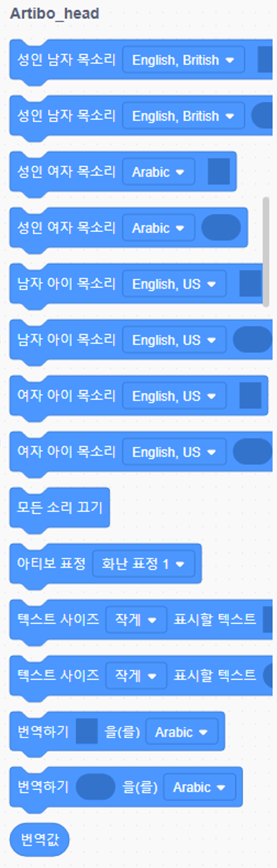Open Arabic dropdown in second 번역하기 rounded-slot block
Viewport: 277px width, 868px height.
[x=200, y=787]
